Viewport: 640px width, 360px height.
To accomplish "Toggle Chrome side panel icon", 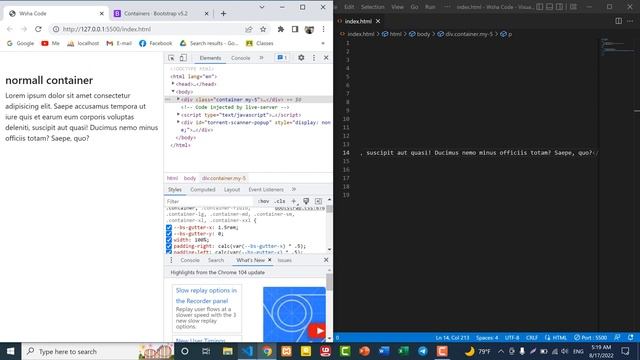I will (x=295, y=29).
